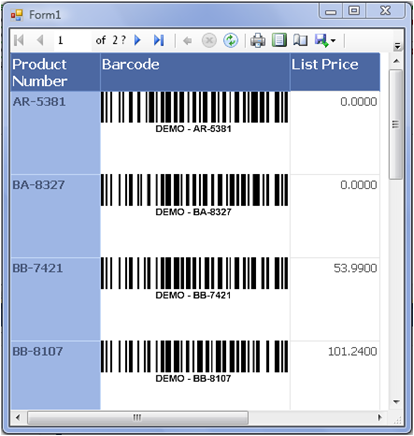The width and height of the screenshot is (414, 436).
Task: Click the Form1 window icon
Action: click(17, 15)
